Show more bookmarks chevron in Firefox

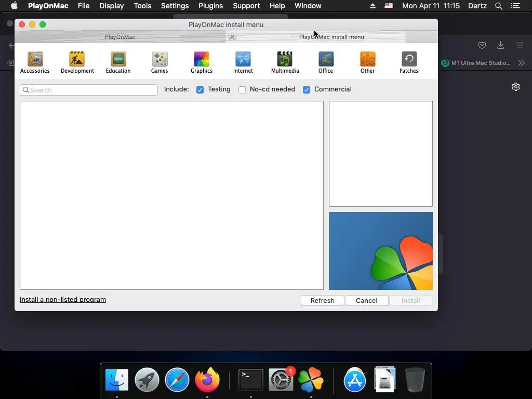pyautogui.click(x=521, y=63)
